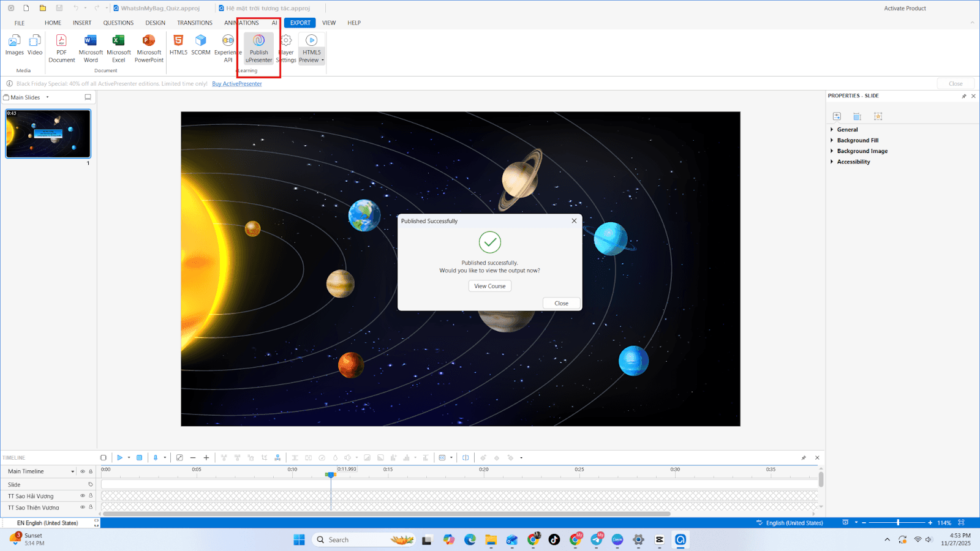Image resolution: width=980 pixels, height=551 pixels.
Task: Toggle visibility of TT Sao Hải Vương track
Action: click(x=83, y=496)
